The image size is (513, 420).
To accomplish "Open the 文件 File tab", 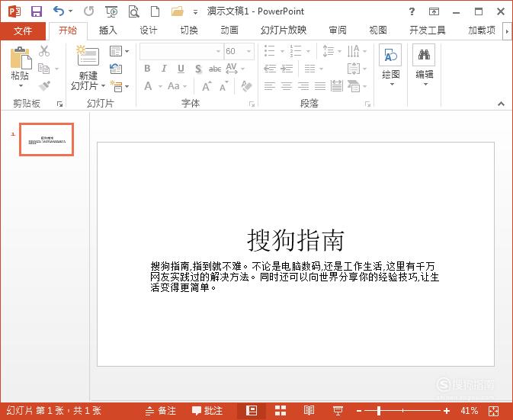I will pos(23,31).
